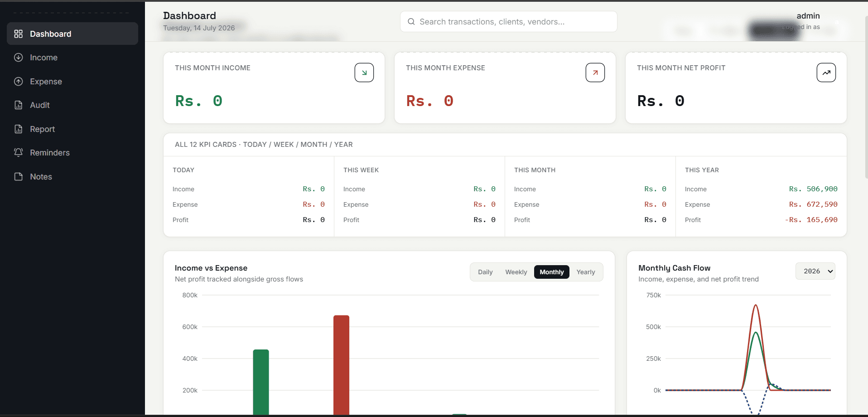
Task: Click the Audit file icon
Action: [18, 105]
